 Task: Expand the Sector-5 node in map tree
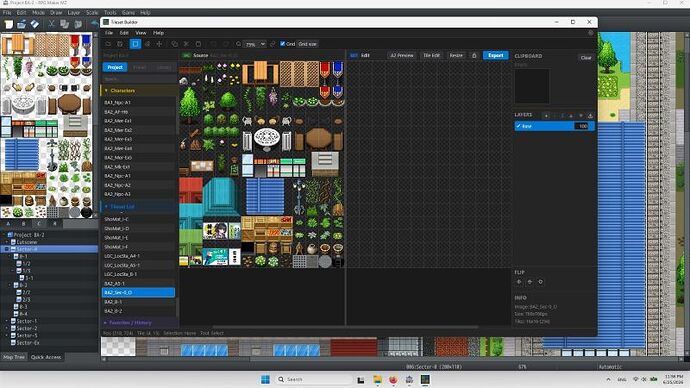point(7,336)
